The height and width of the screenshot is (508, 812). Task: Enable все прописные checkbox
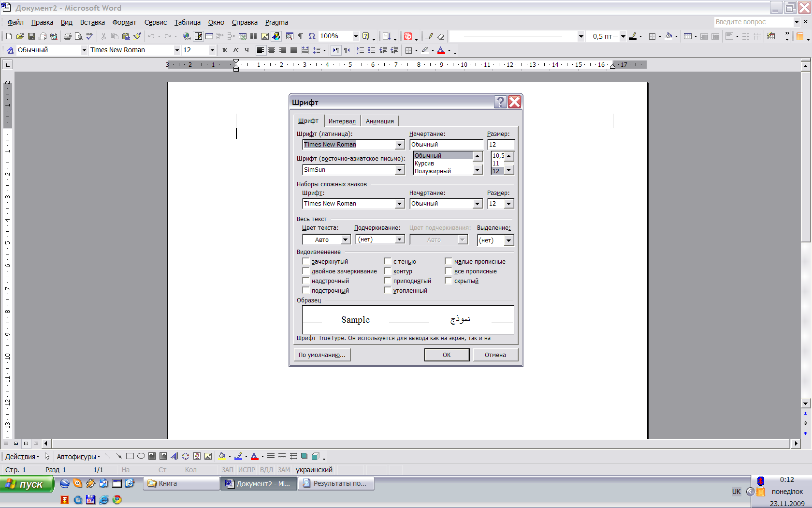pos(448,271)
